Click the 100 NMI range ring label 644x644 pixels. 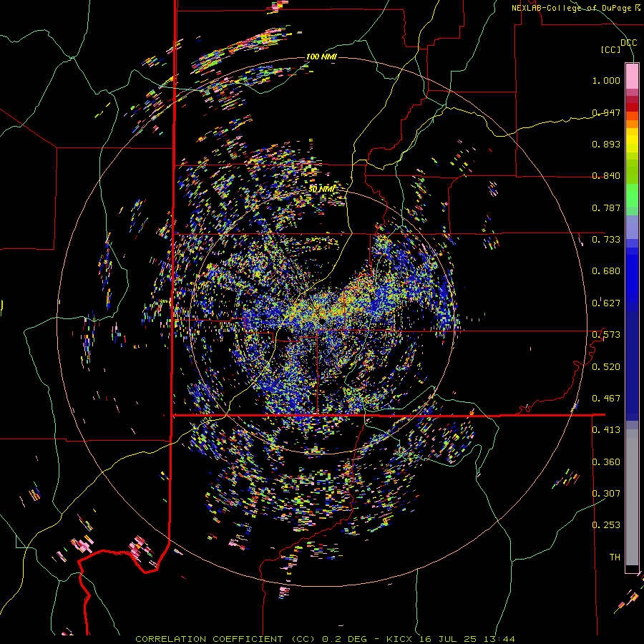point(321,57)
